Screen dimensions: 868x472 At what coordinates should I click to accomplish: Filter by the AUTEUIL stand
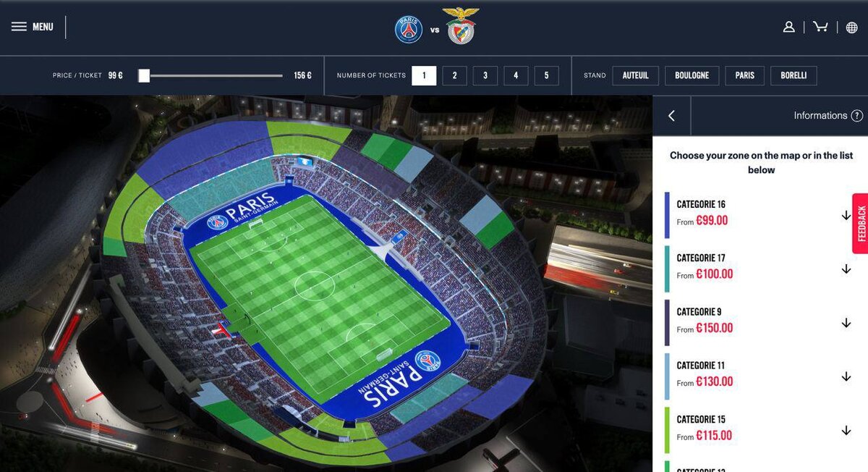[635, 75]
